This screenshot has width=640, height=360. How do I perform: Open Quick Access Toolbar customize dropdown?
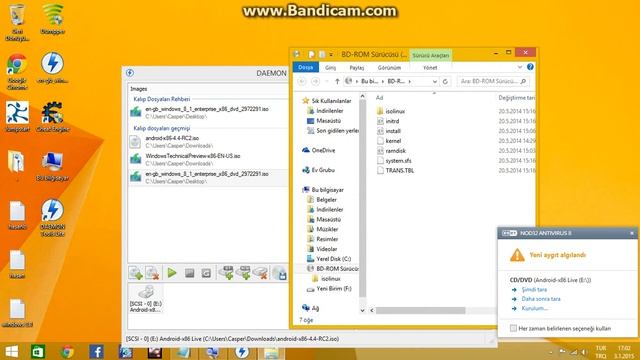click(x=331, y=55)
